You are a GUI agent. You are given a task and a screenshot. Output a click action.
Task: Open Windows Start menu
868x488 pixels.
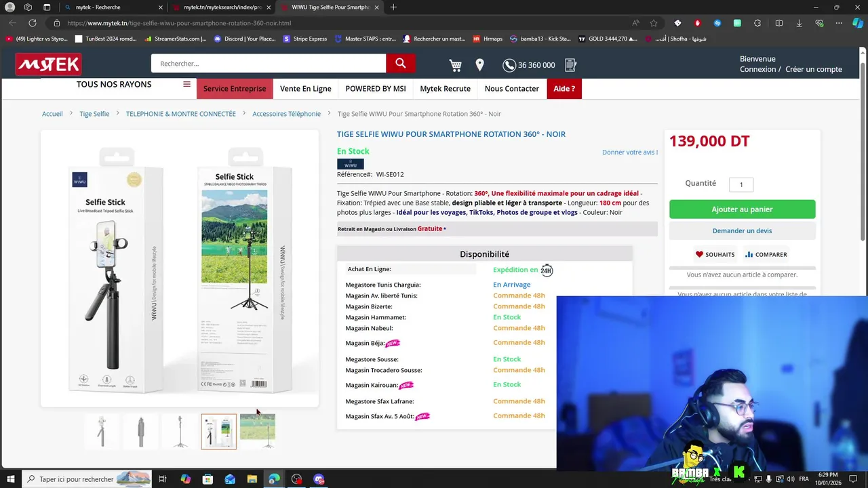pos(10,479)
